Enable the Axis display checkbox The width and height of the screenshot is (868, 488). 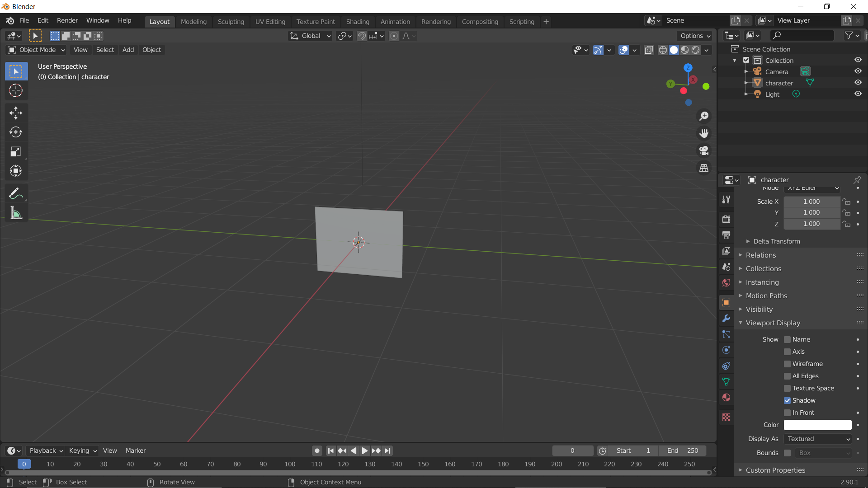click(787, 352)
